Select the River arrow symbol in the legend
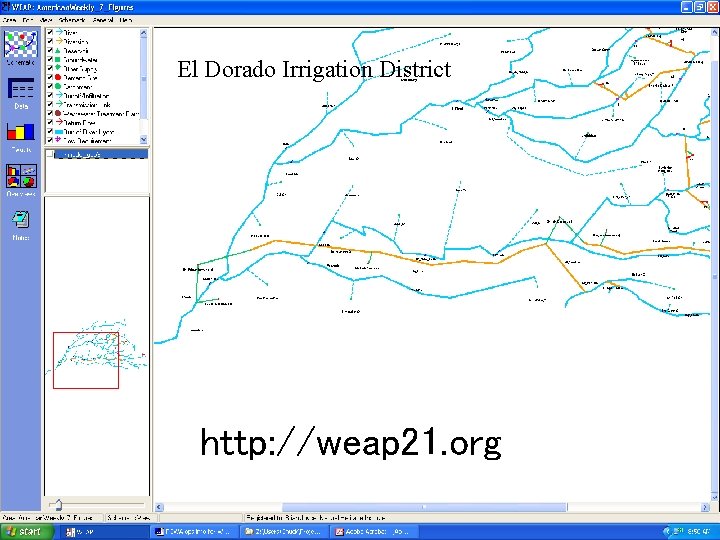This screenshot has width=720, height=540. point(59,32)
